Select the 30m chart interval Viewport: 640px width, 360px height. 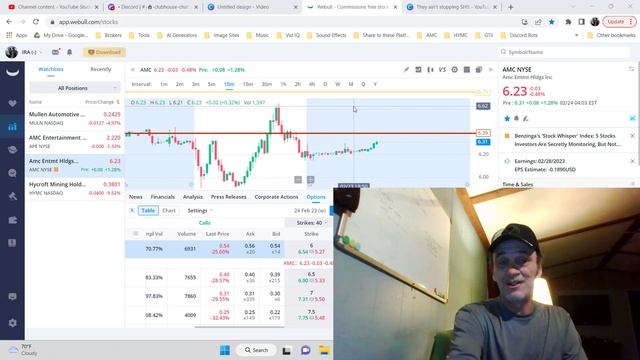pyautogui.click(x=267, y=84)
